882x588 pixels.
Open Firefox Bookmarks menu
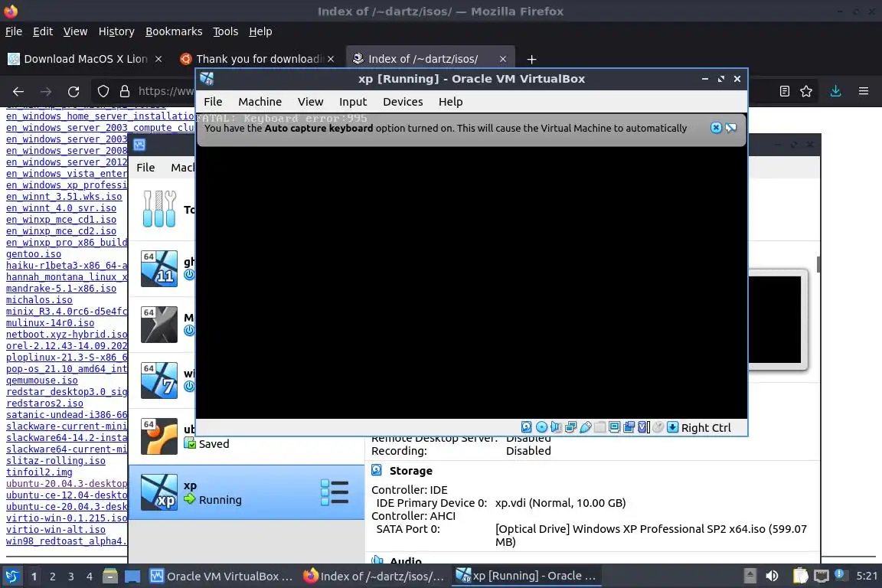click(174, 31)
